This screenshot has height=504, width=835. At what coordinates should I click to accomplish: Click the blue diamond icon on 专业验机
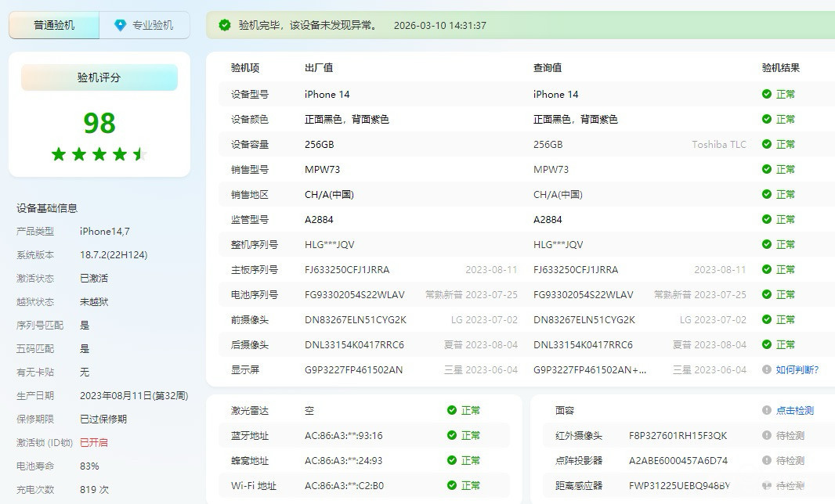[x=120, y=25]
